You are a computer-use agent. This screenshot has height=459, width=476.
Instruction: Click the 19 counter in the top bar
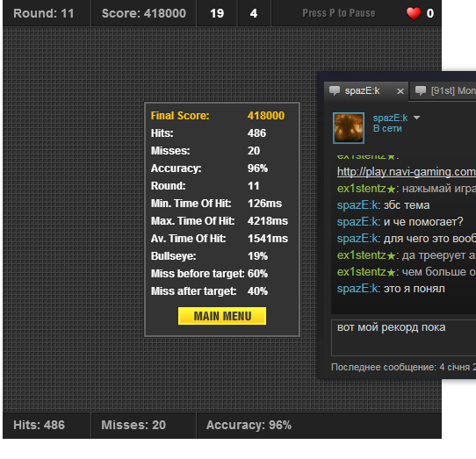tap(217, 13)
